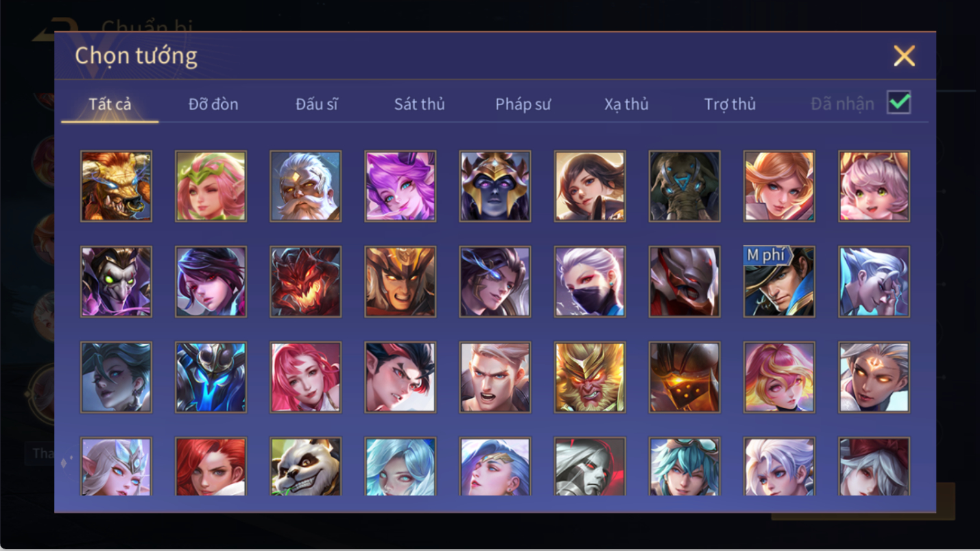980x551 pixels.
Task: Select the green-eyed plague mask hero
Action: click(x=116, y=282)
